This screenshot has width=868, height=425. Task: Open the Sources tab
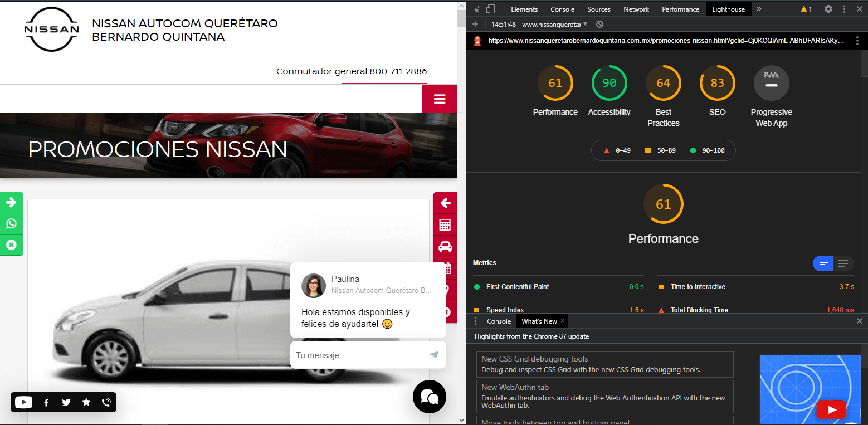click(599, 9)
